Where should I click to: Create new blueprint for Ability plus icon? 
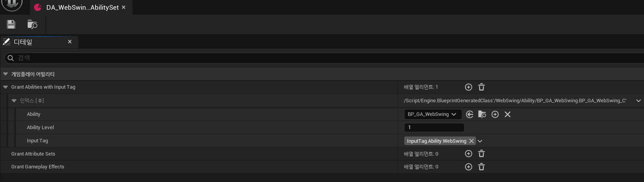click(x=495, y=114)
